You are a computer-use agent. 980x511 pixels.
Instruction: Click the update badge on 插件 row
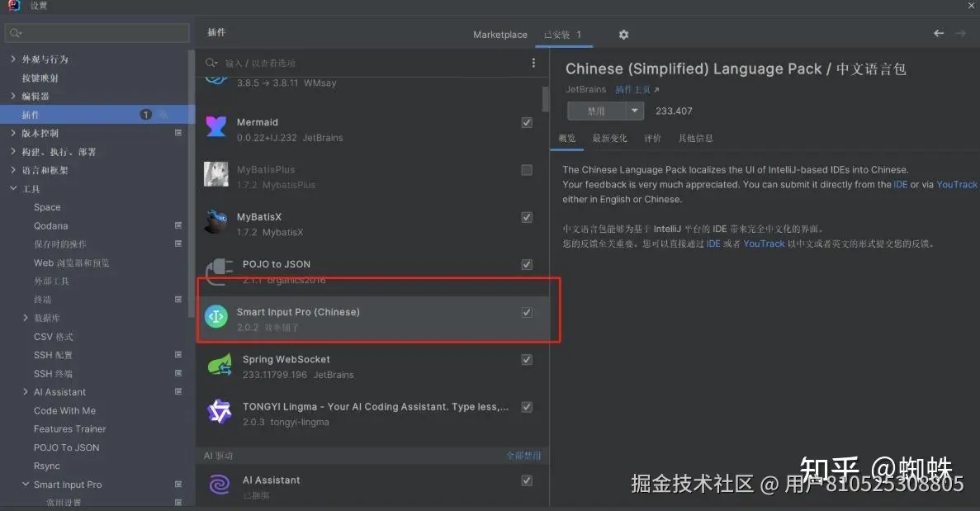(x=145, y=114)
